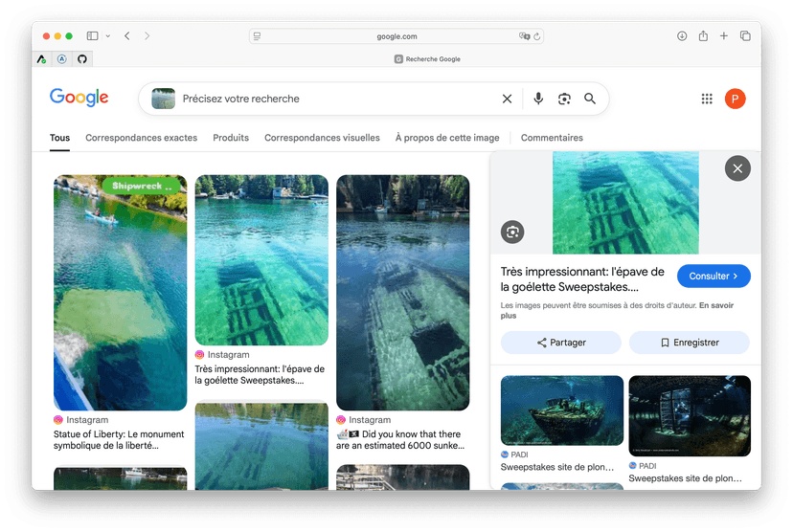Screen dimensions: 793x532
Task: Click the Google Lens camera search icon
Action: tap(564, 99)
